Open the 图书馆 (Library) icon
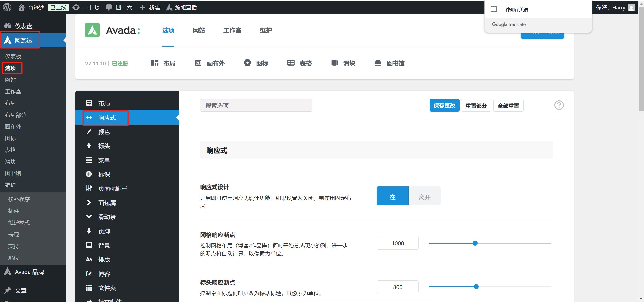 click(x=389, y=63)
